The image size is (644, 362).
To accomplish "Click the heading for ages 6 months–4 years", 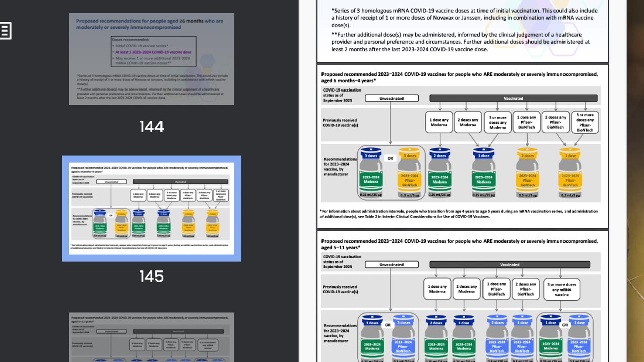I will coord(459,77).
